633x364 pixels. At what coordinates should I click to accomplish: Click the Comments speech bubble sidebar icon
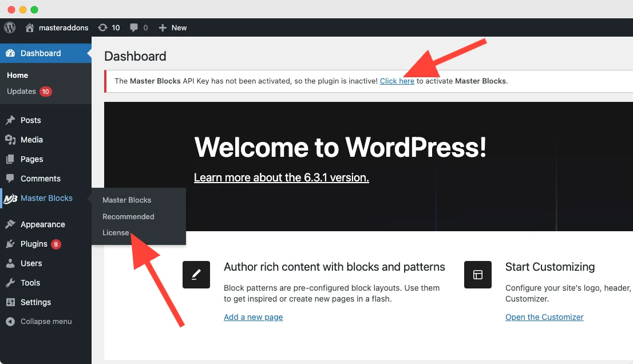point(10,178)
